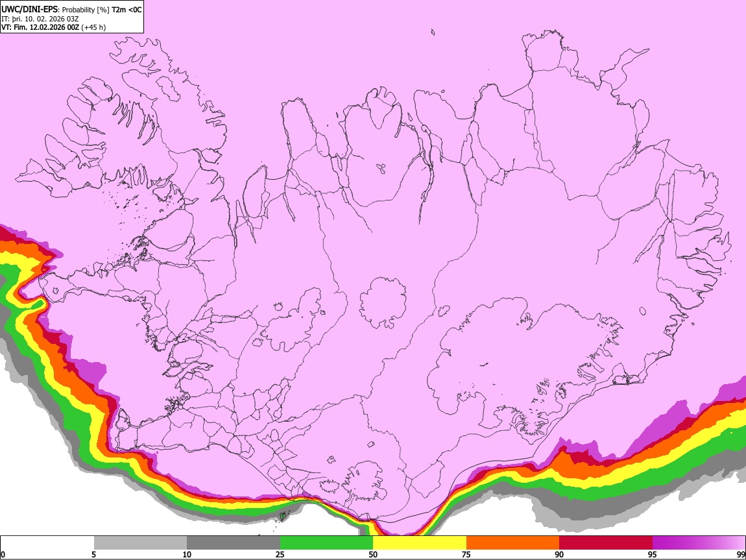This screenshot has width=746, height=560.
Task: Click the 'T2m <0C' parameter label
Action: [x=126, y=10]
